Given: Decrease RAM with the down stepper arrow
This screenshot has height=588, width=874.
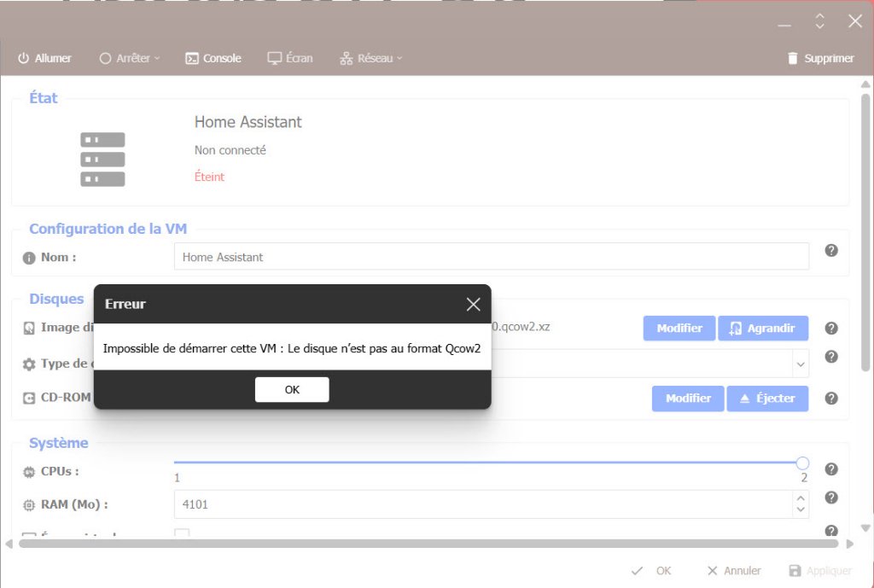Looking at the screenshot, I should 801,510.
